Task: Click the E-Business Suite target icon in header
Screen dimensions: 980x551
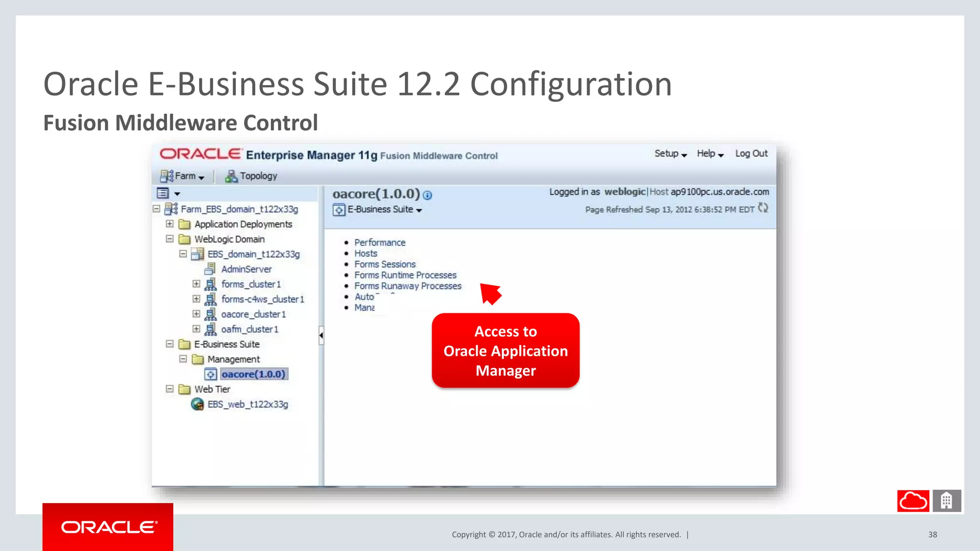Action: pyautogui.click(x=339, y=209)
